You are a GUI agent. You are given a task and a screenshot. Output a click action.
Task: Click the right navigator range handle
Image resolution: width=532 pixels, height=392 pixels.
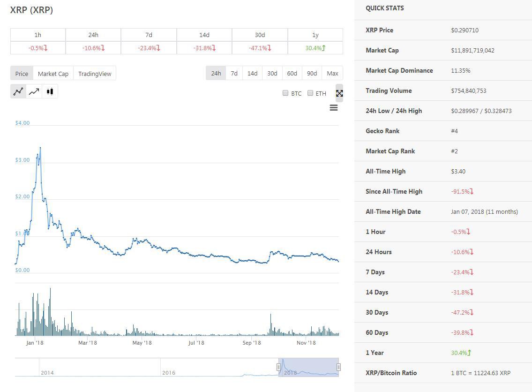[x=338, y=367]
